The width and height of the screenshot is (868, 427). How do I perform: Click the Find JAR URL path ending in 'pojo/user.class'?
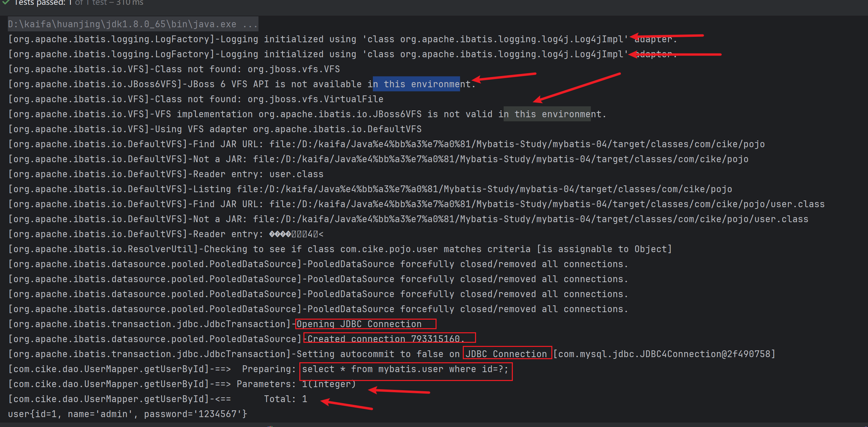point(547,204)
